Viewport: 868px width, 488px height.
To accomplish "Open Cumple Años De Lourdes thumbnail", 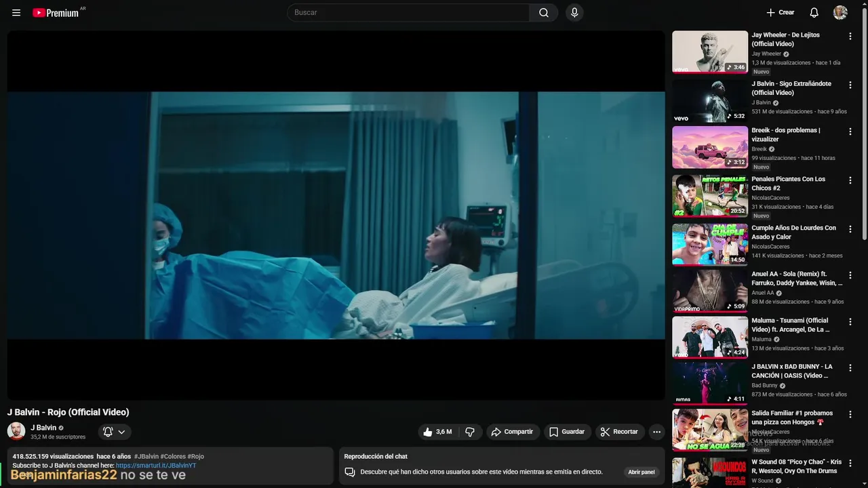I will coord(710,245).
